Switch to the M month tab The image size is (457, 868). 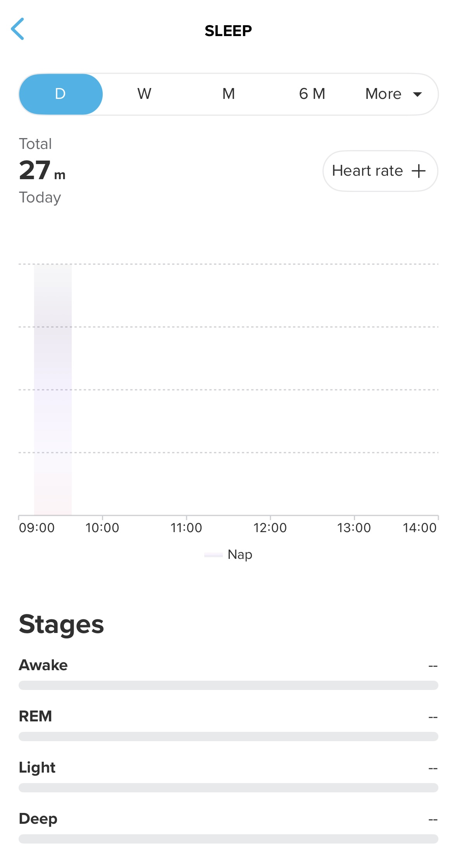pos(228,94)
